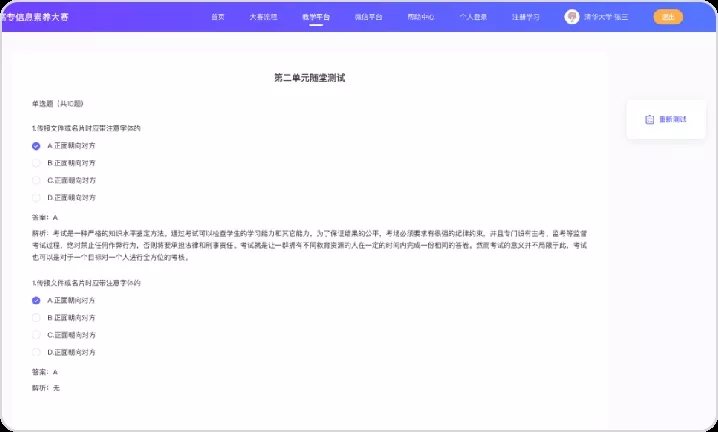
Task: Switch to the 教学平台 tab
Action: [316, 17]
